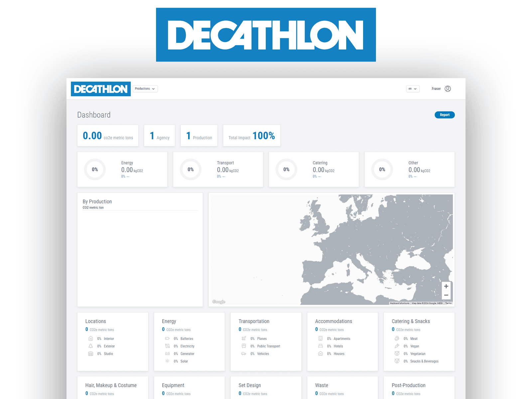Open map Keyboard shortcuts link

pyautogui.click(x=400, y=303)
